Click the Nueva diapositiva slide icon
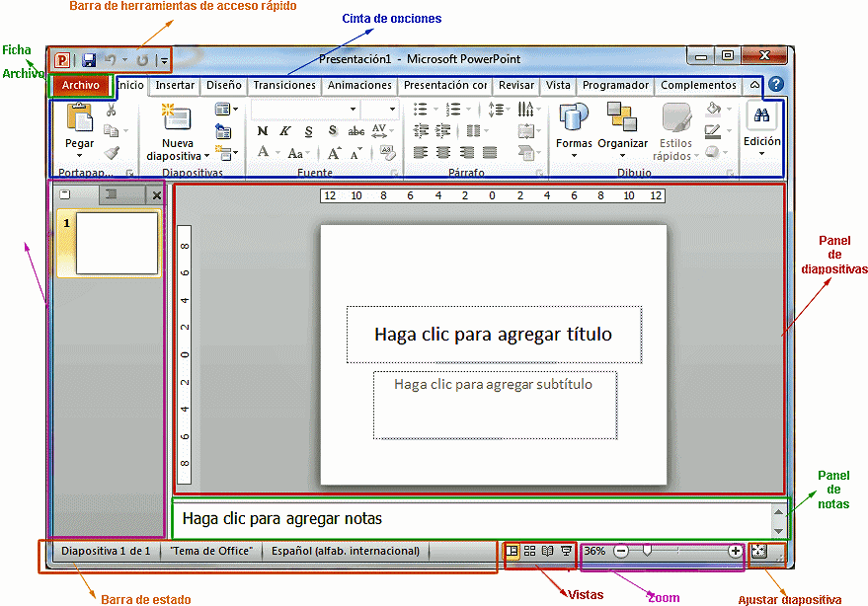 pyautogui.click(x=176, y=117)
